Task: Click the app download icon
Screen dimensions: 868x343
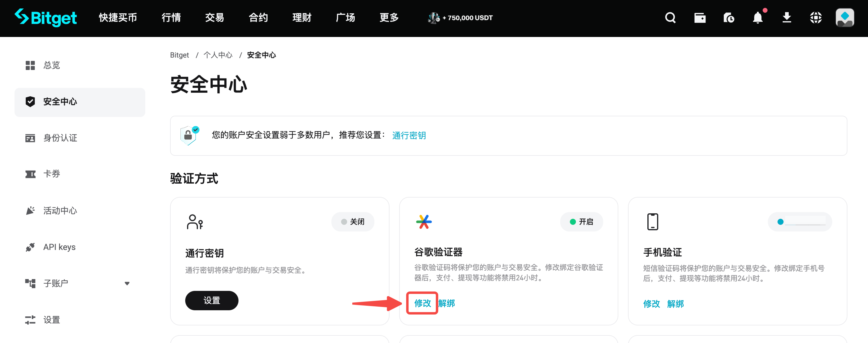Action: point(787,18)
